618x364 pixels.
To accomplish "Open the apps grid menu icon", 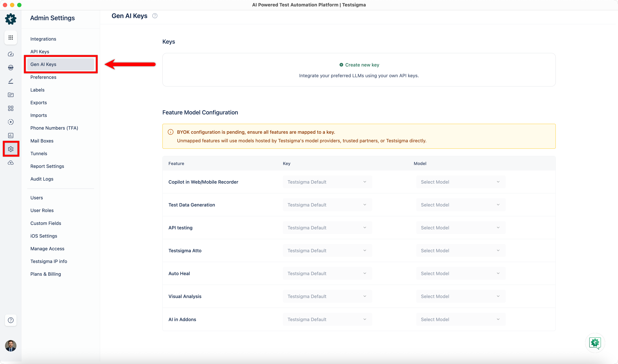I will pos(11,38).
